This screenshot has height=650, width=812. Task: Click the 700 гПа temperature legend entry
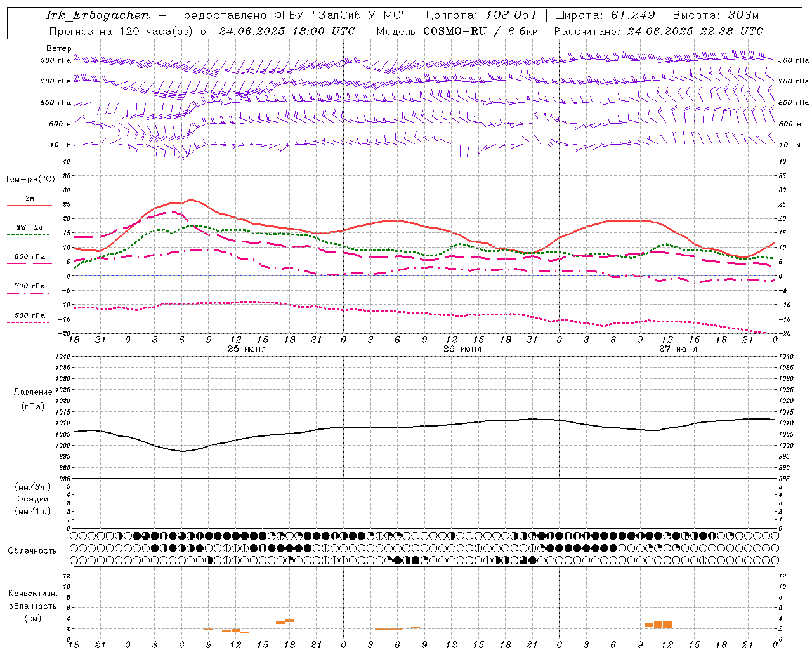coord(30,286)
